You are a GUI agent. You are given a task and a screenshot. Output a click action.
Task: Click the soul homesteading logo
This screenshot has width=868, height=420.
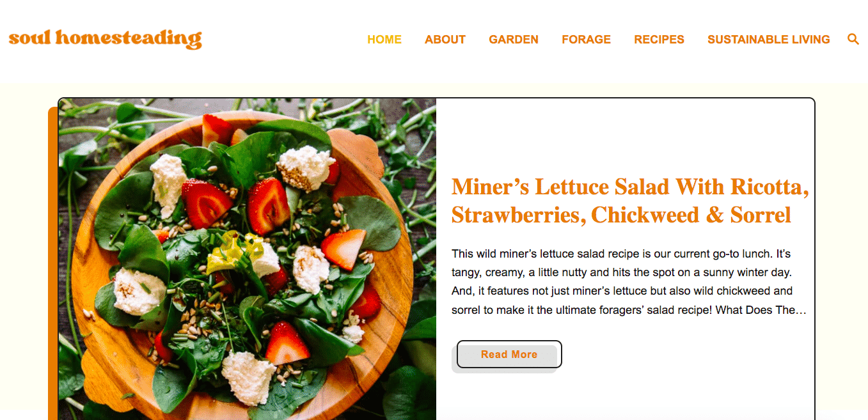pos(105,38)
